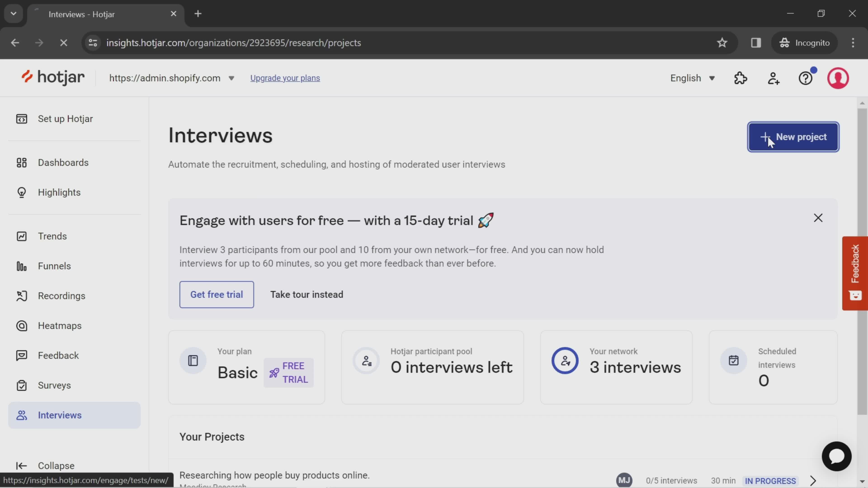Click the Your network circle icon
Viewport: 868px width, 488px height.
coord(565,361)
